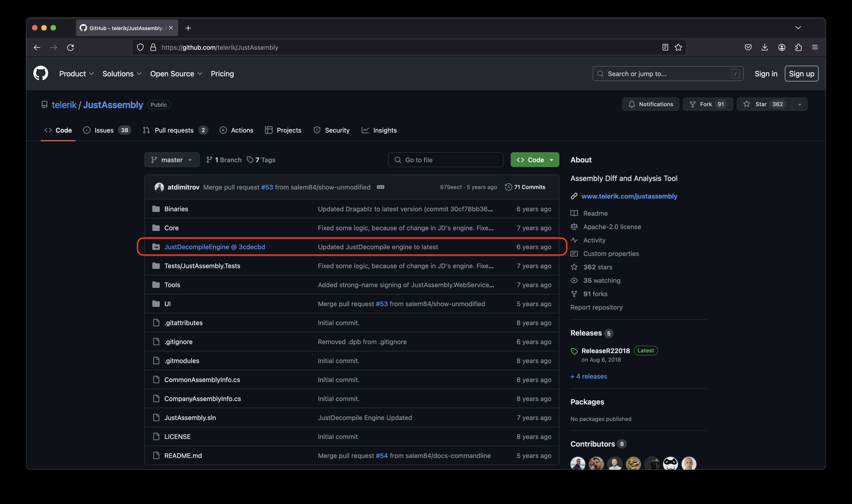This screenshot has height=504, width=852.
Task: Open the Firefox hamburger menu
Action: pyautogui.click(x=815, y=47)
